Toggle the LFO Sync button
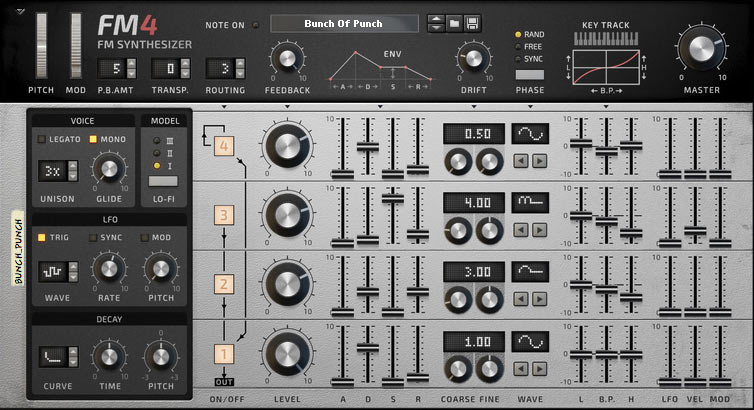Screen dimensions: 754x410 click(94, 237)
